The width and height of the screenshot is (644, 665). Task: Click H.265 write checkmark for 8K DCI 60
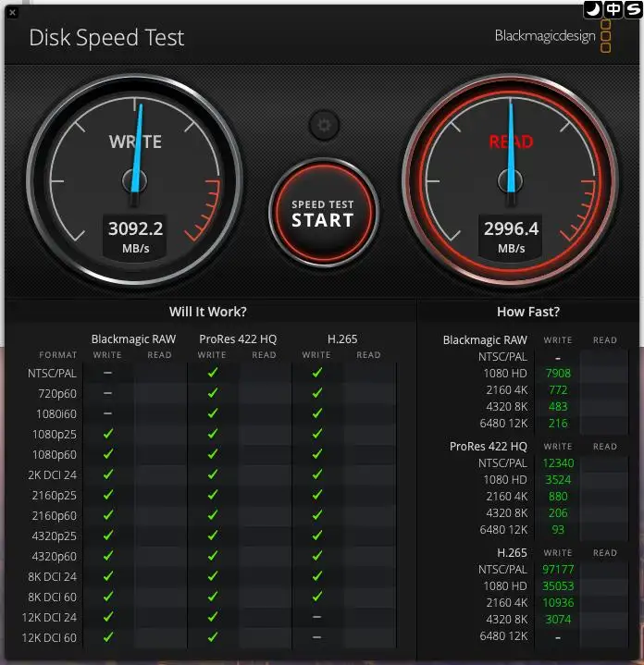[x=316, y=597]
